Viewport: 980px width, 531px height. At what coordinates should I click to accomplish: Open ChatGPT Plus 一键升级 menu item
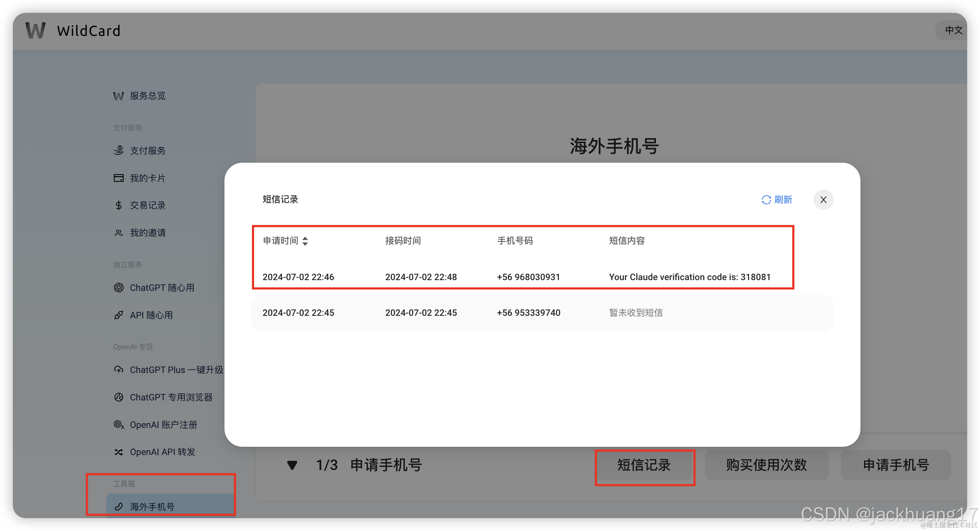click(x=176, y=370)
